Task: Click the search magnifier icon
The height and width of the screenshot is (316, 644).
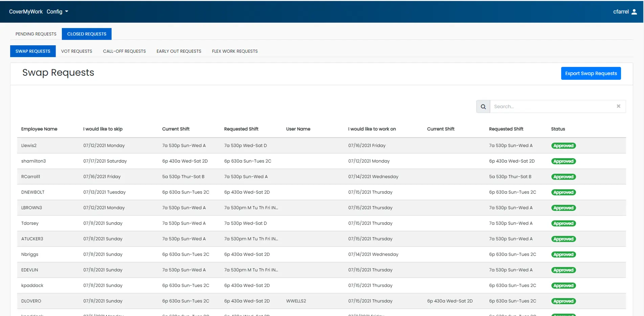Action: (483, 107)
